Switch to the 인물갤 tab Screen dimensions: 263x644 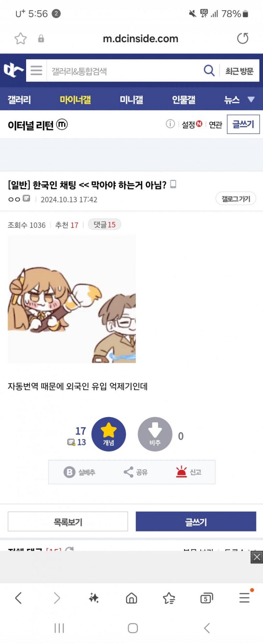184,99
